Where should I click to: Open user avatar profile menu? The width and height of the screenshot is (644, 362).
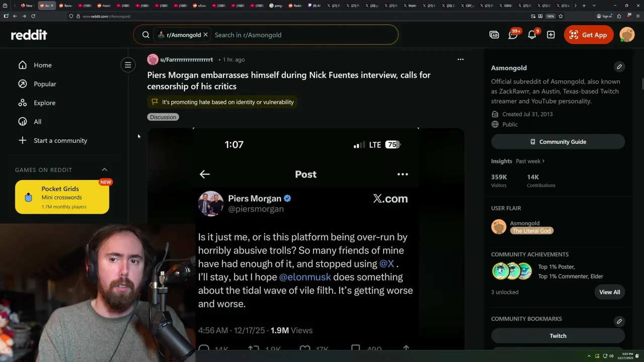627,35
